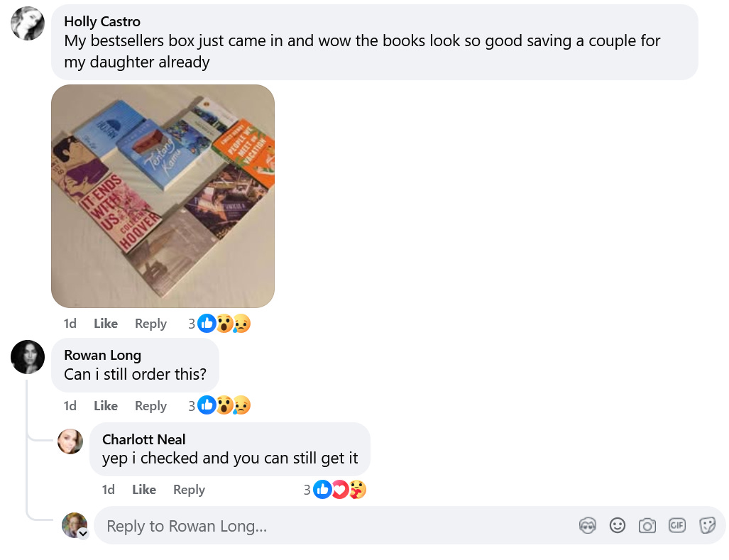View reactions on Holly Castro's comment

pos(219,324)
